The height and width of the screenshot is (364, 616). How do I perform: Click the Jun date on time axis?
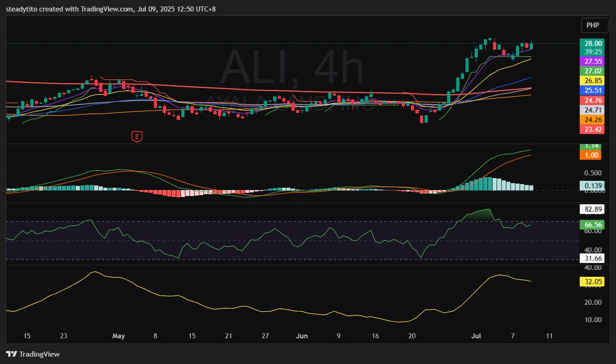[302, 336]
